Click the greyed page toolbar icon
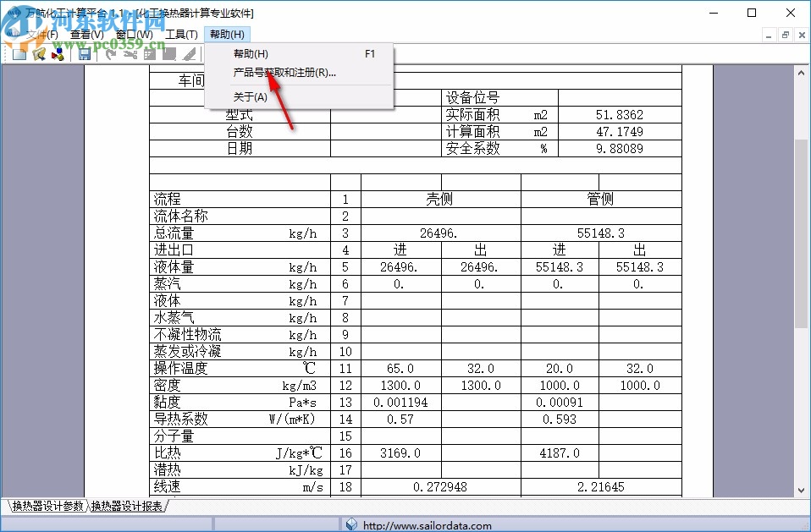Viewport: 811px width, 532px height. tap(169, 54)
